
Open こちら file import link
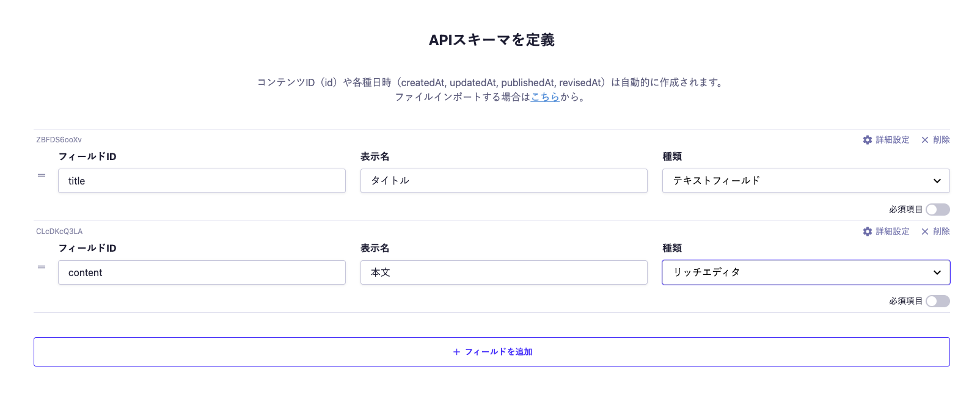(x=545, y=97)
